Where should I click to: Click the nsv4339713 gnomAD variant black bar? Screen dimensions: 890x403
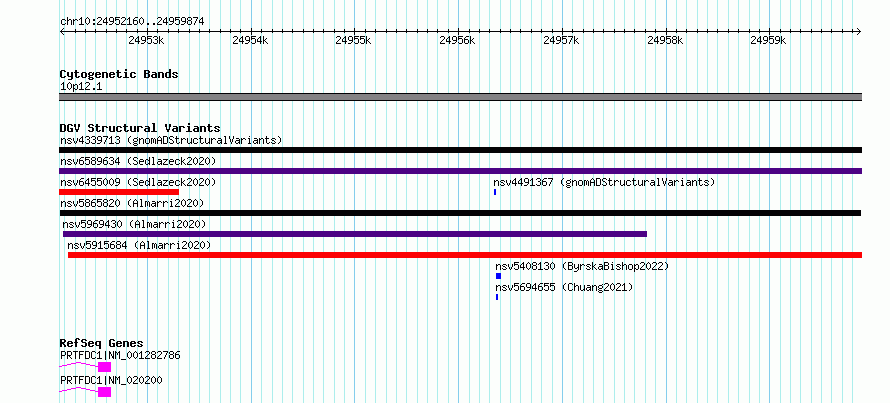click(460, 150)
